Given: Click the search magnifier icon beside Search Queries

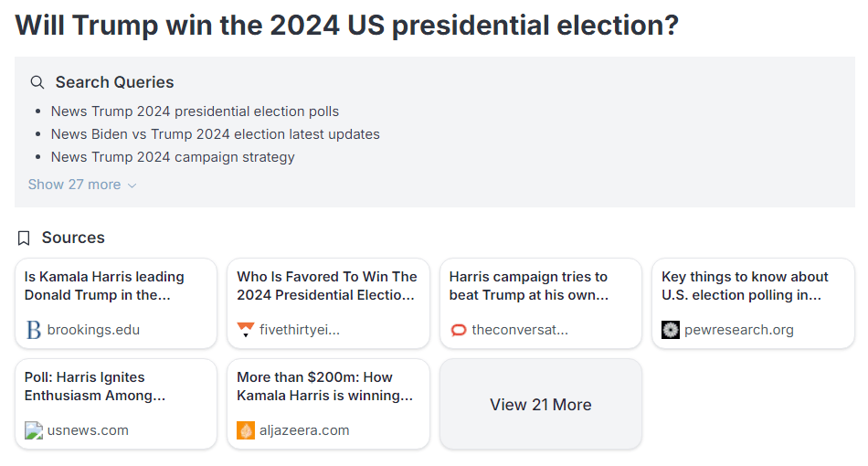Looking at the screenshot, I should (x=37, y=82).
